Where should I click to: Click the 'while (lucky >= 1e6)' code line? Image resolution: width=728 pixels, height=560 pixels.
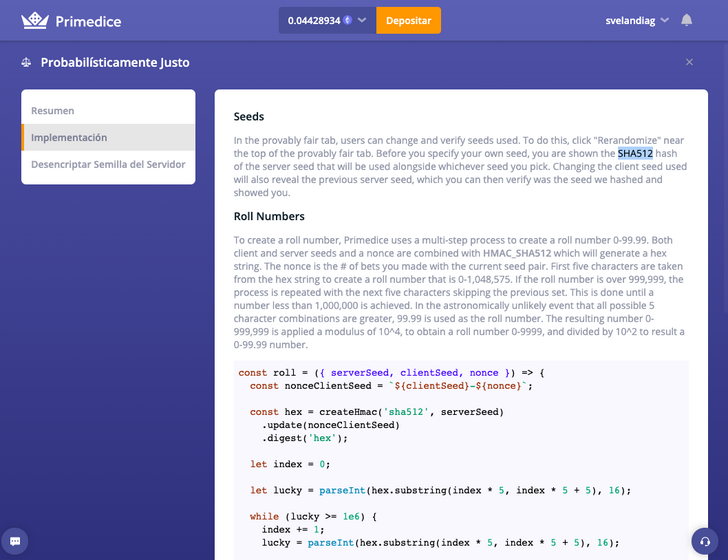[313, 516]
